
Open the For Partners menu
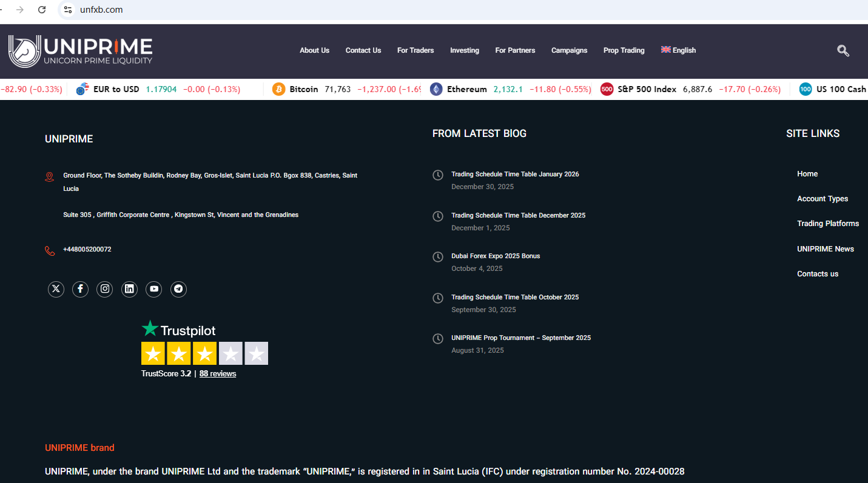(x=515, y=50)
